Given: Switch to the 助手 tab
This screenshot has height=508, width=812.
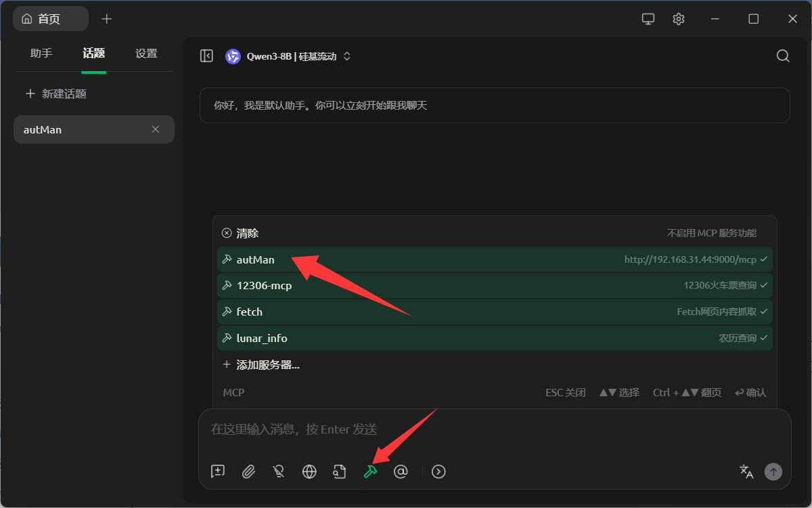Looking at the screenshot, I should tap(41, 54).
